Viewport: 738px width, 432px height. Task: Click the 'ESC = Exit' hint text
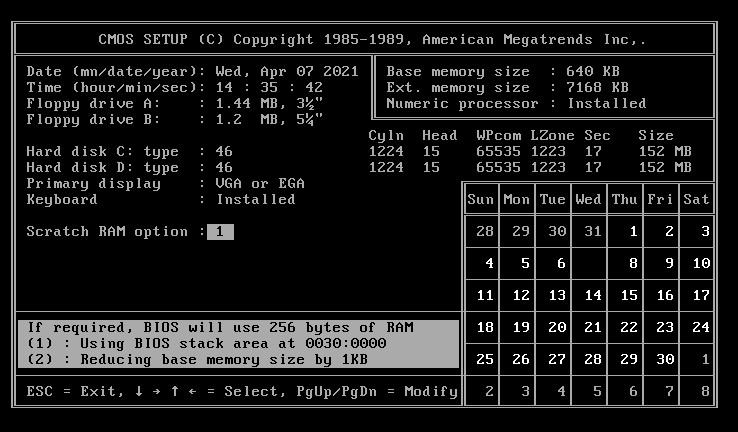pos(74,392)
